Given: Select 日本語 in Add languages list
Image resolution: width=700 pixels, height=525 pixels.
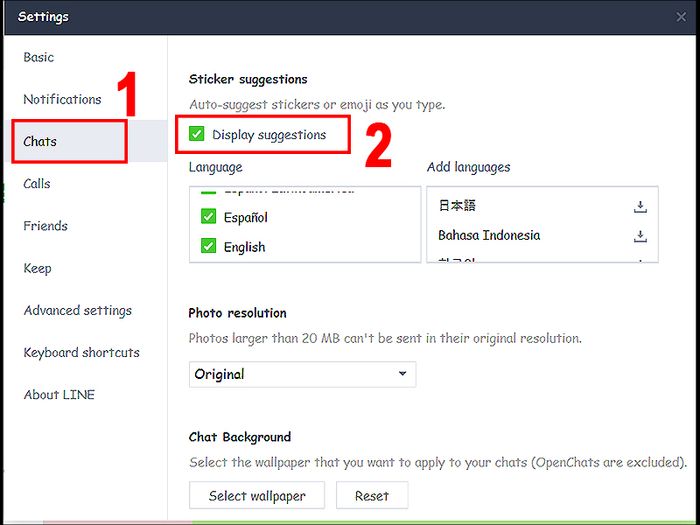Looking at the screenshot, I should pos(457,206).
